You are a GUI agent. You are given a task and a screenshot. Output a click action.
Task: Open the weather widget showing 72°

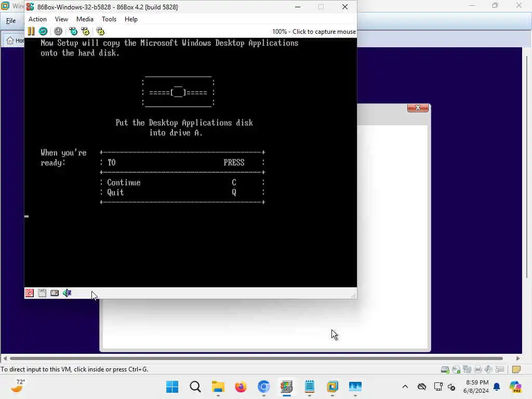coord(18,386)
